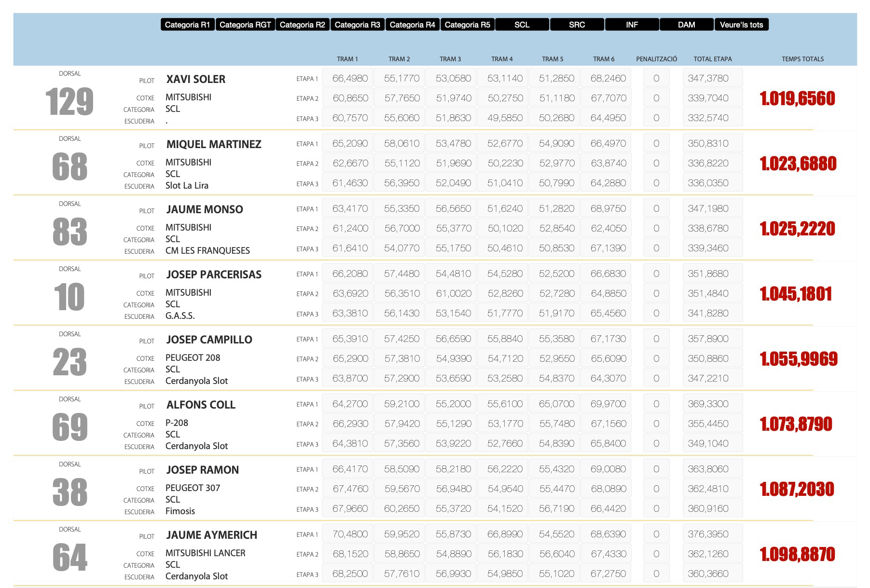
Task: Select Jaume Aymerich's Etapa 1 Tram 4 time
Action: click(x=505, y=534)
